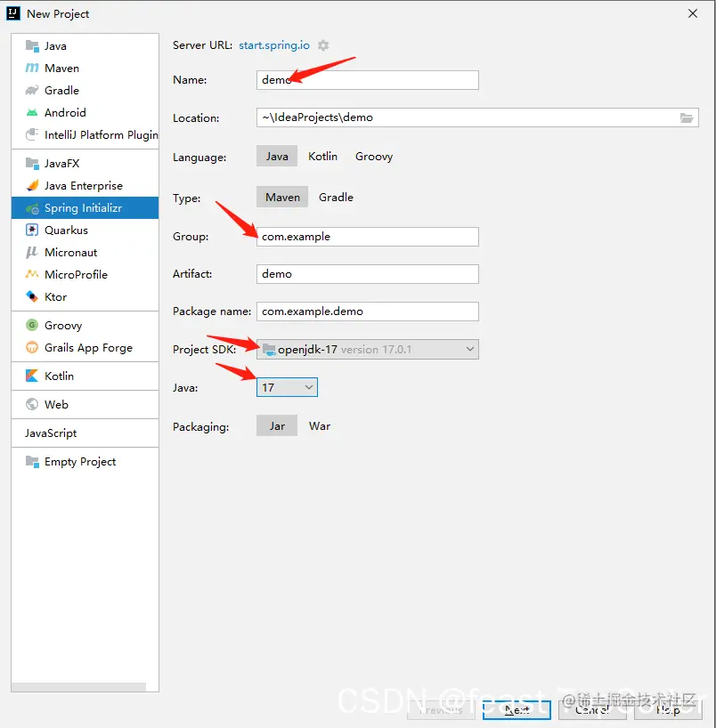Browse location with folder icon
The height and width of the screenshot is (728, 716).
pos(687,117)
